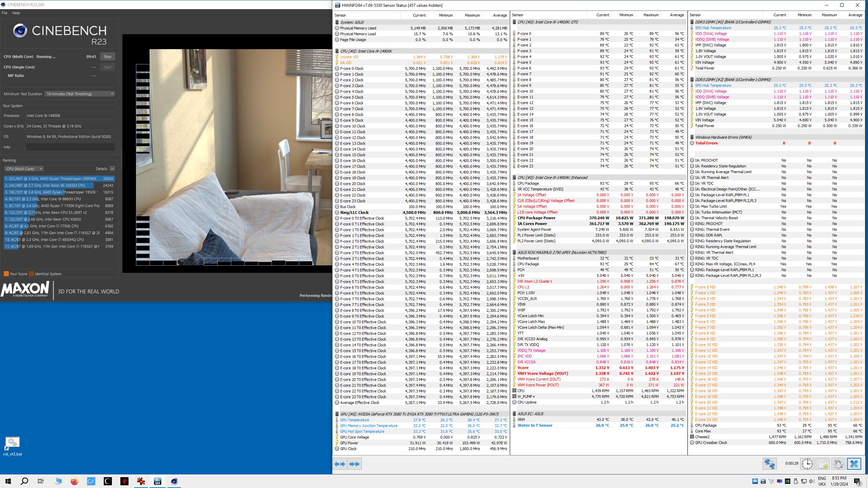This screenshot has width=868, height=488.
Task: Open the blue checkmark app on taskbar
Action: [x=91, y=481]
